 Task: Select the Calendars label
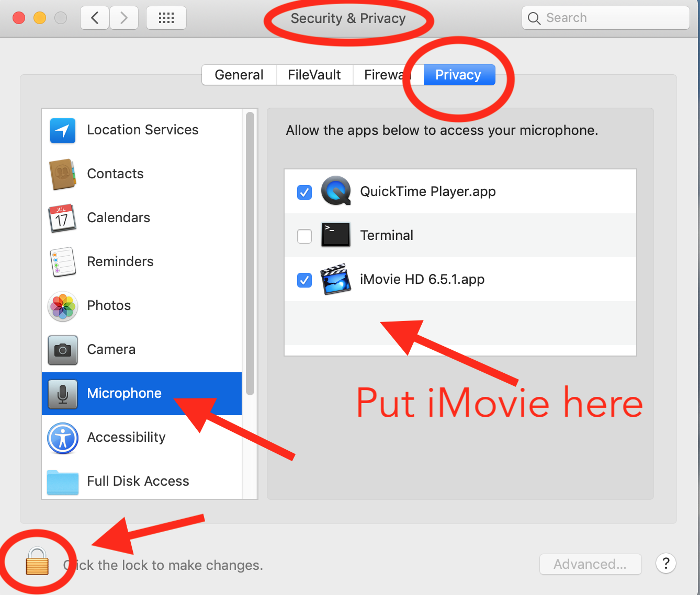click(x=119, y=218)
